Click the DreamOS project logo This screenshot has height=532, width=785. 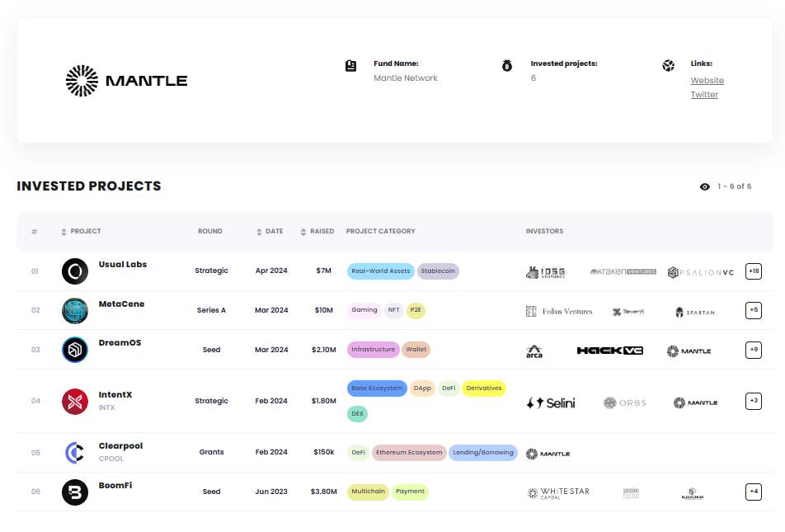(x=75, y=350)
